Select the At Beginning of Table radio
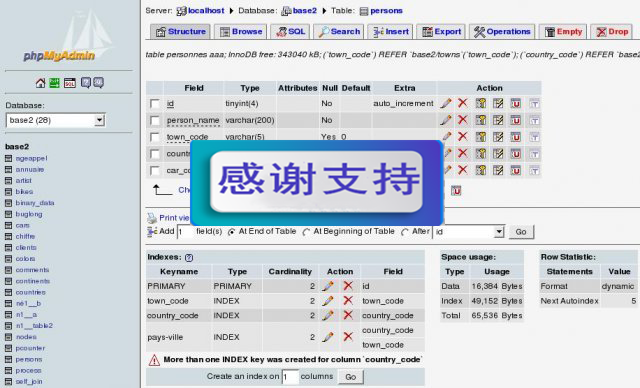 click(306, 232)
